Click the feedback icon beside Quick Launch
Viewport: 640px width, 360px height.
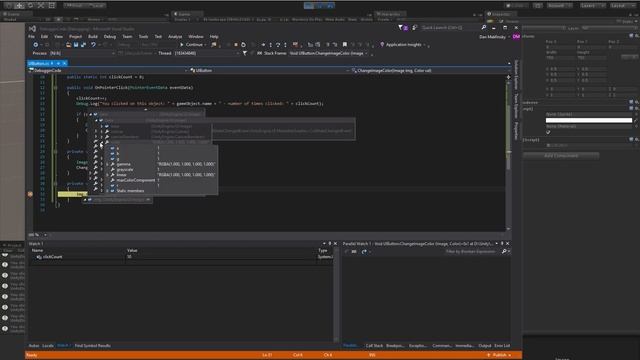pos(414,28)
